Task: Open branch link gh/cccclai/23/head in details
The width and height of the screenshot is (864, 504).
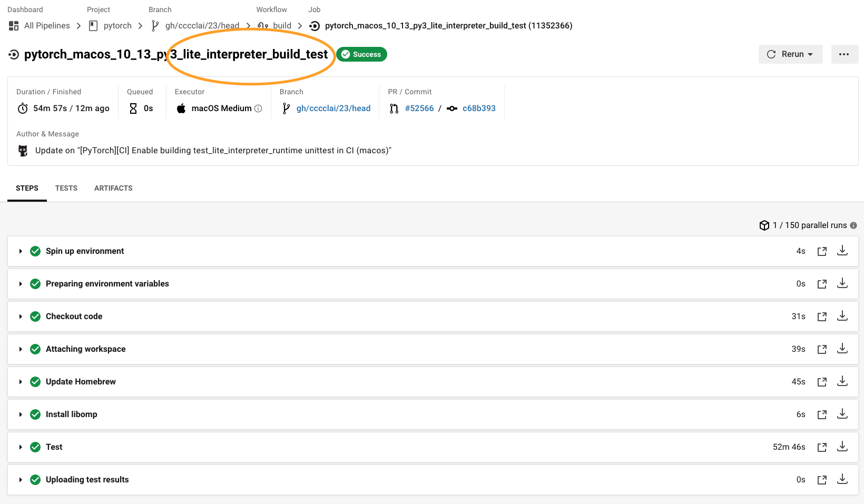Action: click(x=333, y=108)
